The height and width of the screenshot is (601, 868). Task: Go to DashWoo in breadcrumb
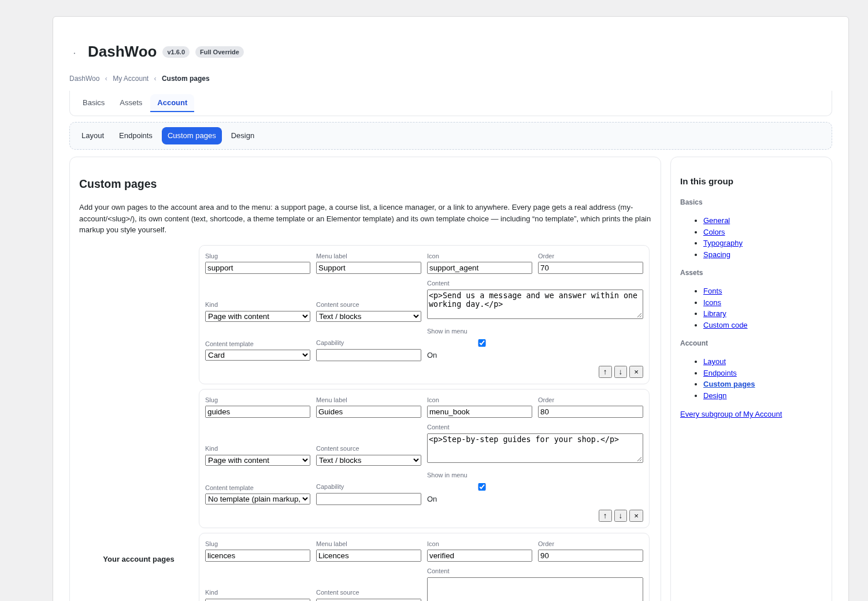84,79
